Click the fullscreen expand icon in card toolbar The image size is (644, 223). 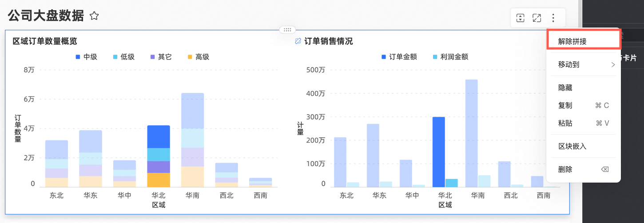coord(537,18)
